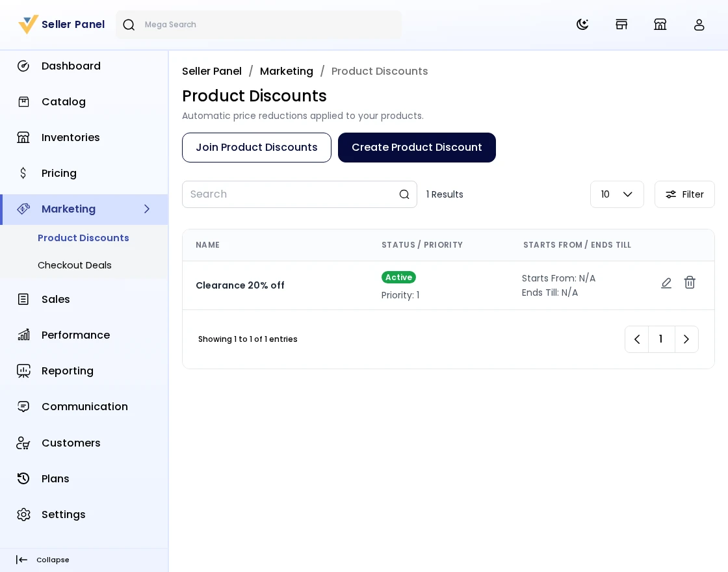This screenshot has width=728, height=572.
Task: Click the Starts From: N/A text
Action: click(558, 278)
